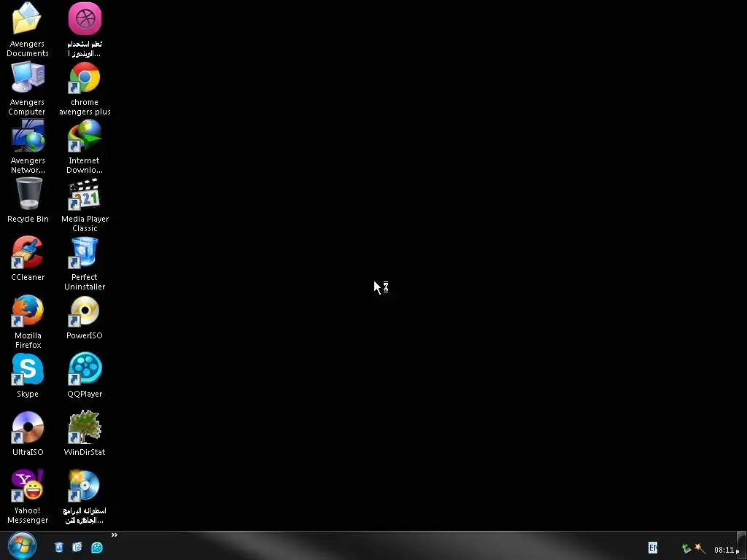Click the green arrow safely remove hardware tray icon
747x560 pixels.
[686, 548]
